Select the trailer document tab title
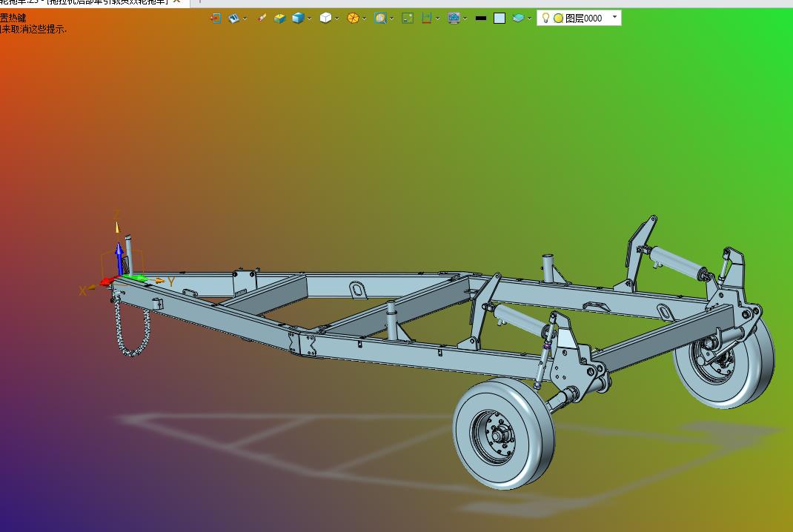Image resolution: width=793 pixels, height=532 pixels. tap(84, 2)
